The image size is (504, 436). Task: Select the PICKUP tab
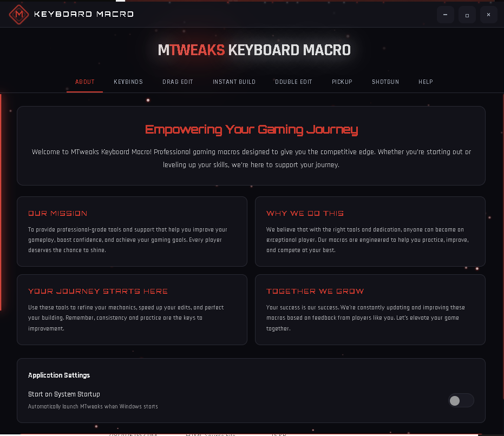(342, 82)
